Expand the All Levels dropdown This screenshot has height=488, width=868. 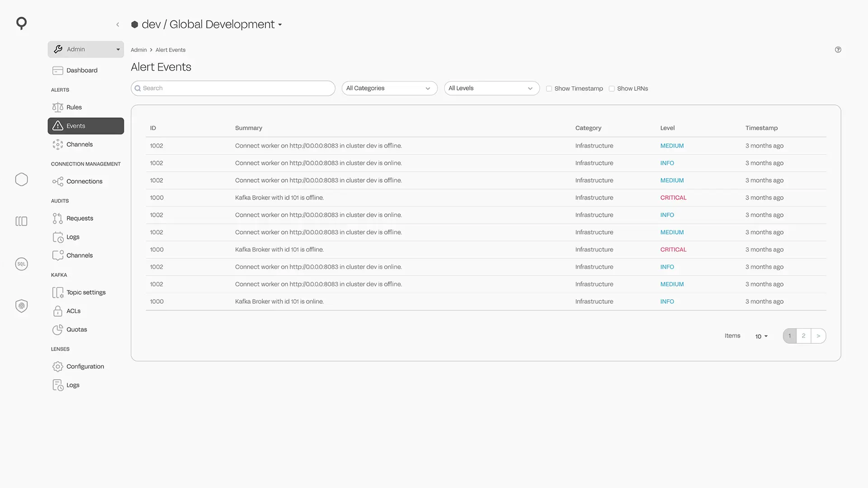pyautogui.click(x=491, y=88)
